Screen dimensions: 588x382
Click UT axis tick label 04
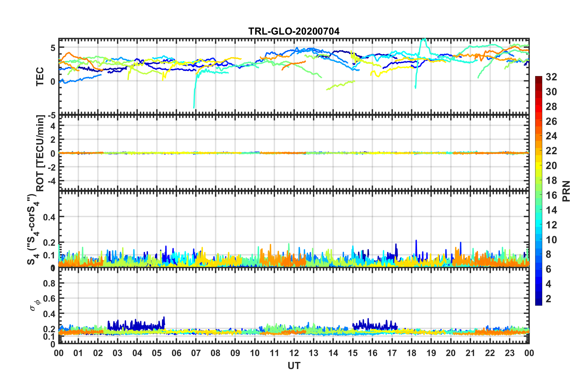click(137, 353)
